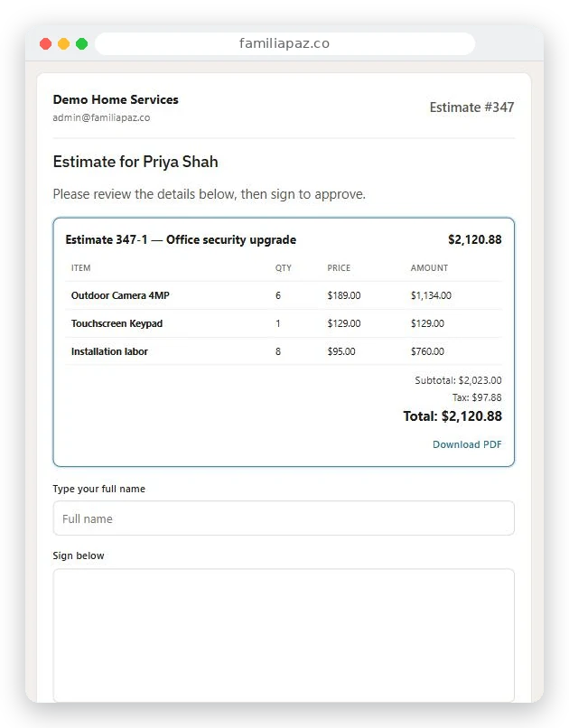
Task: Click the Estimate 347-1 Office security upgrade title
Action: 181,239
